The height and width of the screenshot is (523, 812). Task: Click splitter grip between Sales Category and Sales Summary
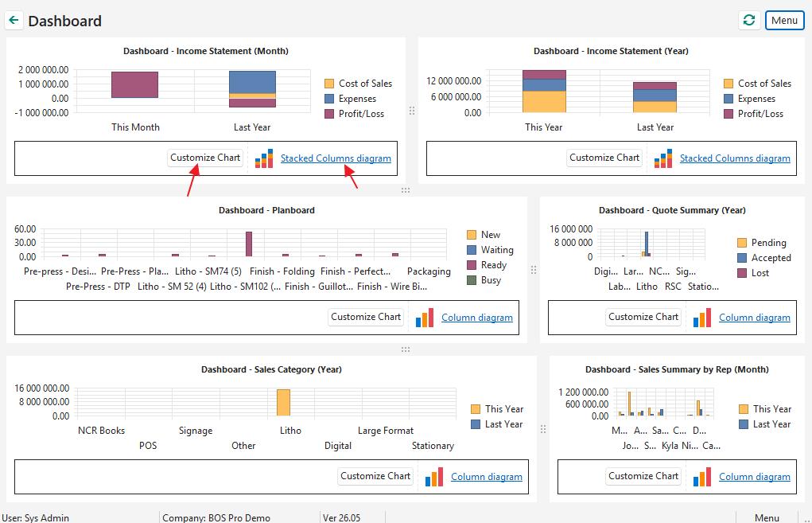(543, 428)
